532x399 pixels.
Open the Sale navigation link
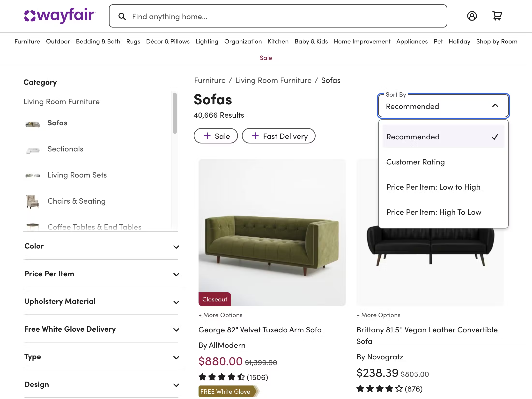pos(266,58)
